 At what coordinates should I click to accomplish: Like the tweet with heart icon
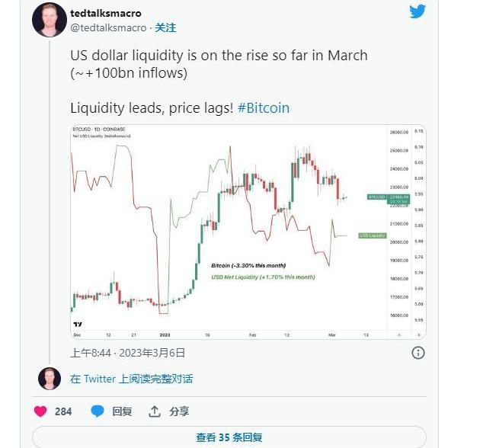pyautogui.click(x=41, y=411)
